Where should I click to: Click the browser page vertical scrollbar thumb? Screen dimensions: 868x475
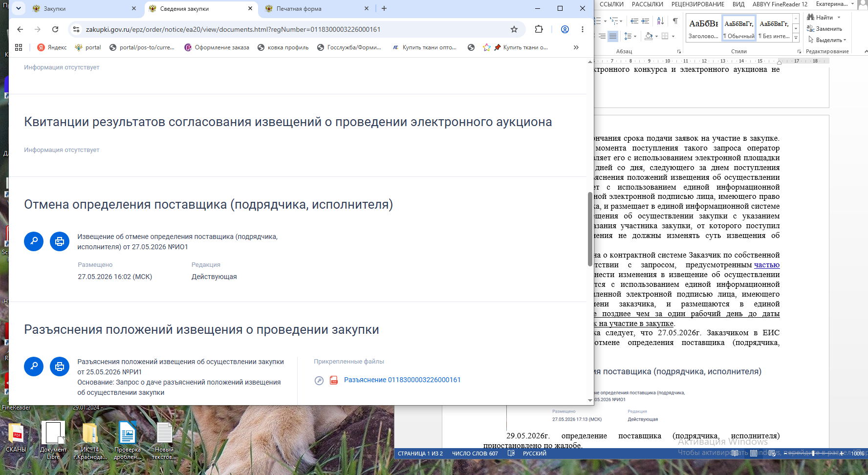click(590, 229)
